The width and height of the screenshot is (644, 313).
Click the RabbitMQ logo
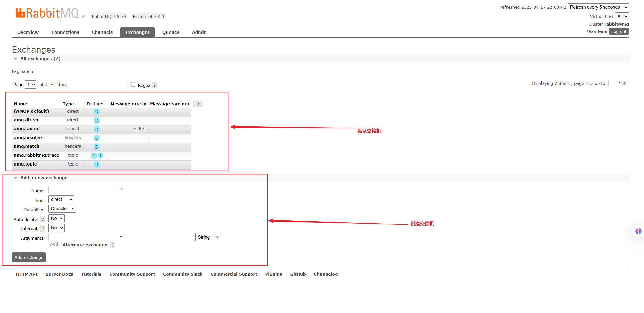point(47,13)
